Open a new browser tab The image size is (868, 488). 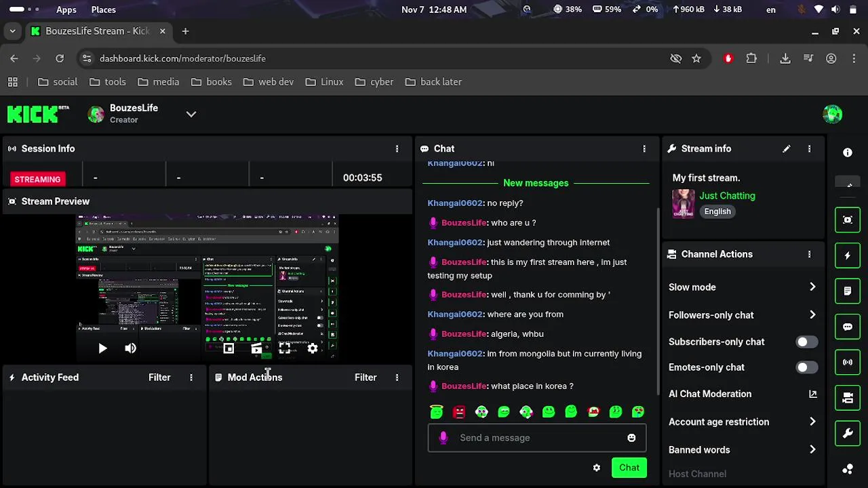pyautogui.click(x=185, y=31)
